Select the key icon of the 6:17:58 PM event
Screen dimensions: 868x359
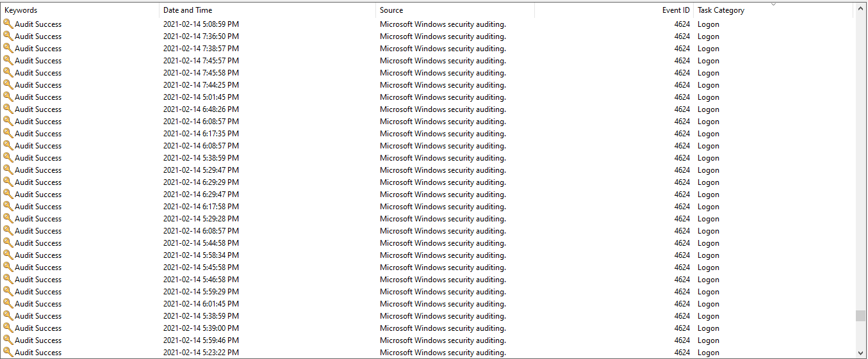(x=8, y=207)
